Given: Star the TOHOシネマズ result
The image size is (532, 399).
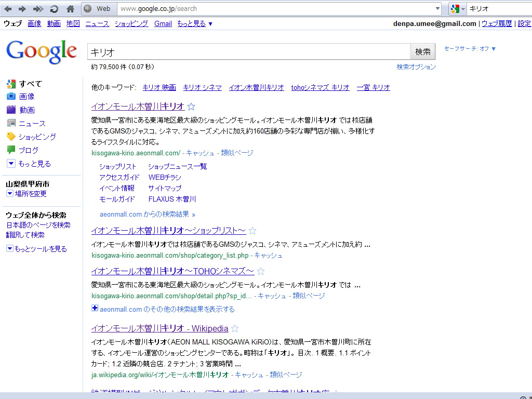Looking at the screenshot, I should pyautogui.click(x=261, y=271).
